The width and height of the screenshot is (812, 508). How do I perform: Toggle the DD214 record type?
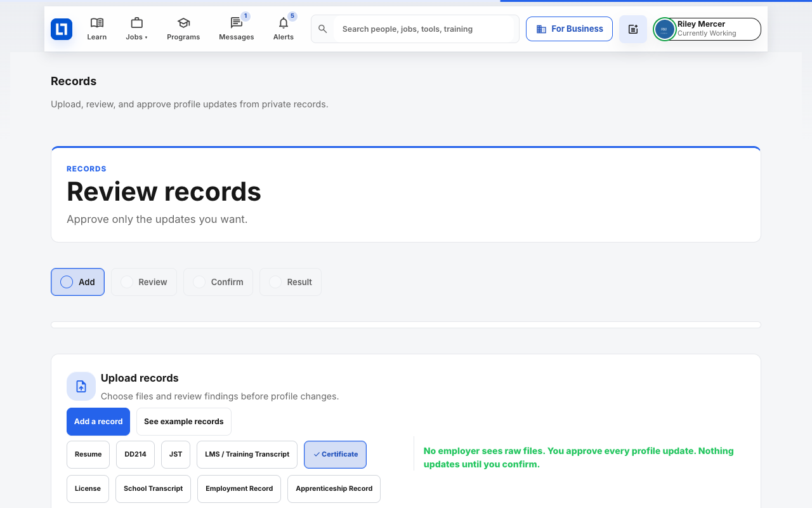[x=135, y=455]
